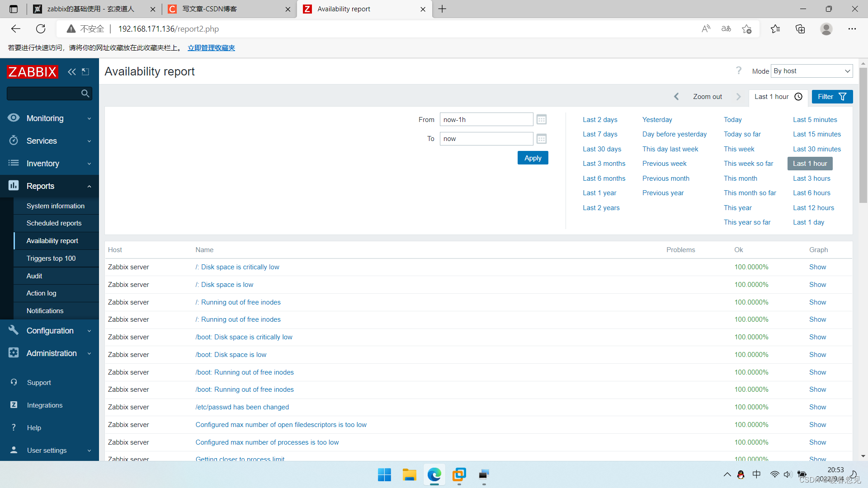
Task: Click the sidebar hide/kiosk icon next to logo
Action: tap(85, 71)
